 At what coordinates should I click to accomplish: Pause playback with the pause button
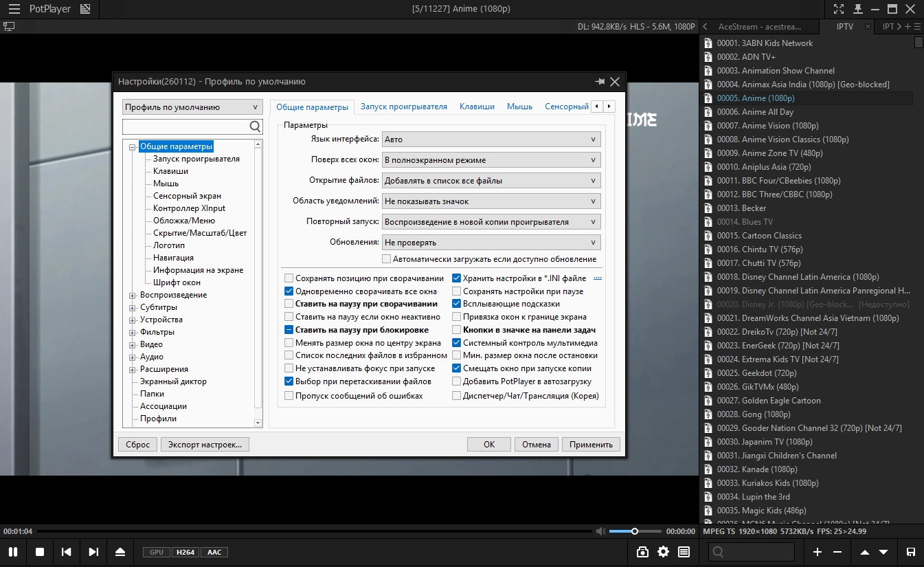pyautogui.click(x=12, y=552)
